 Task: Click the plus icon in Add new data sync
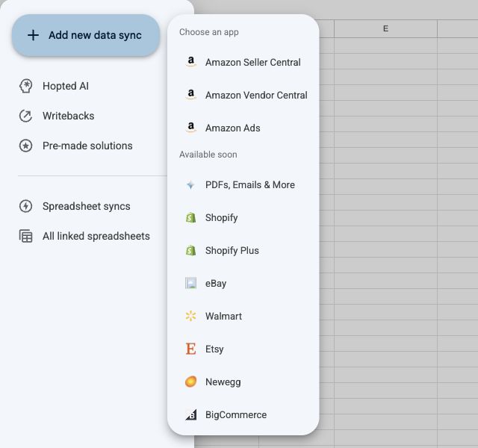click(x=33, y=35)
